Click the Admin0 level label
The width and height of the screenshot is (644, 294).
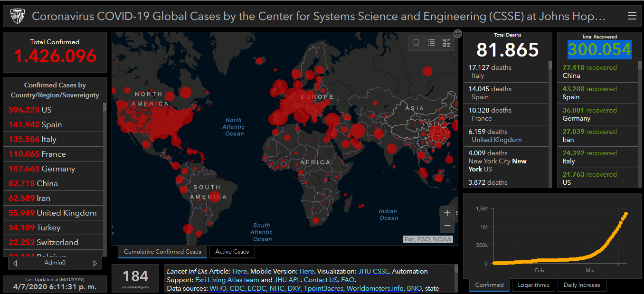tap(55, 263)
